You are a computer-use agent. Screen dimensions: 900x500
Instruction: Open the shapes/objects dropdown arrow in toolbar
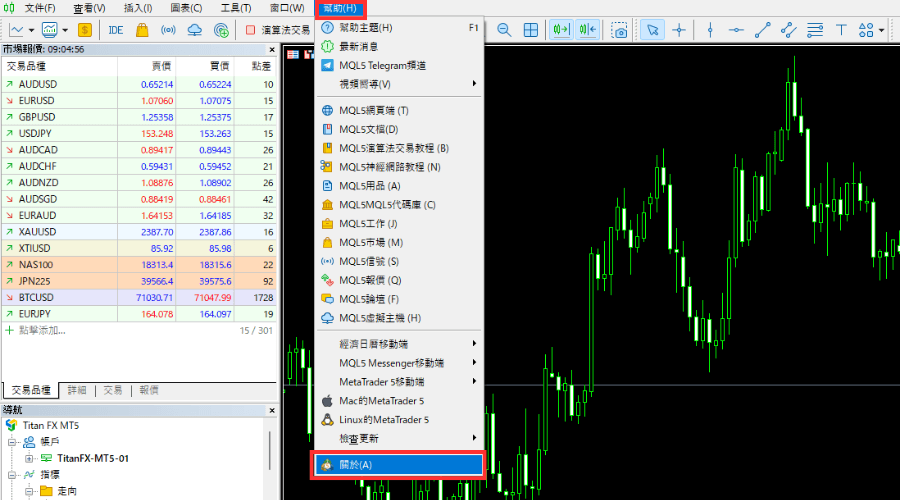[880, 30]
